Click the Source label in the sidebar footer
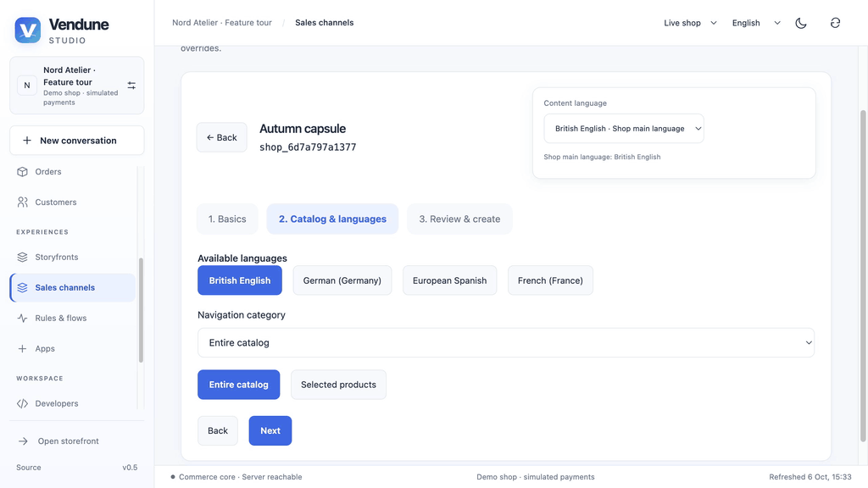Screen dimensions: 868x488 tap(29, 468)
